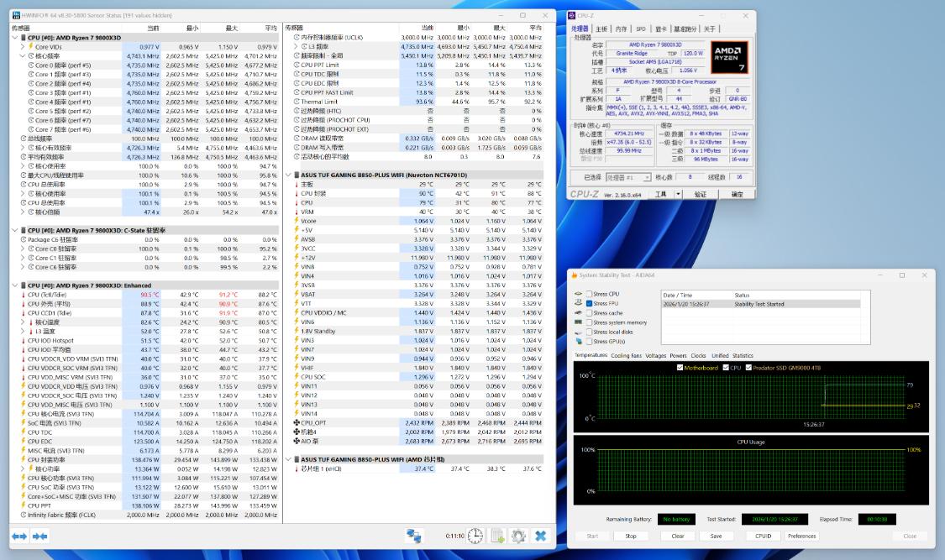Click memory module icon beside Stress system memory
The image size is (945, 560).
[x=579, y=322]
